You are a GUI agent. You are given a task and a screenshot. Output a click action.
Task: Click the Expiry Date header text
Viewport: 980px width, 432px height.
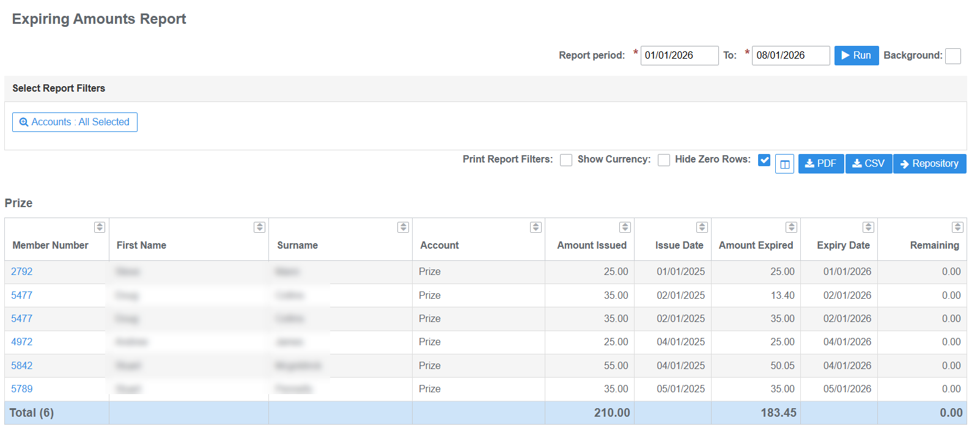click(843, 246)
